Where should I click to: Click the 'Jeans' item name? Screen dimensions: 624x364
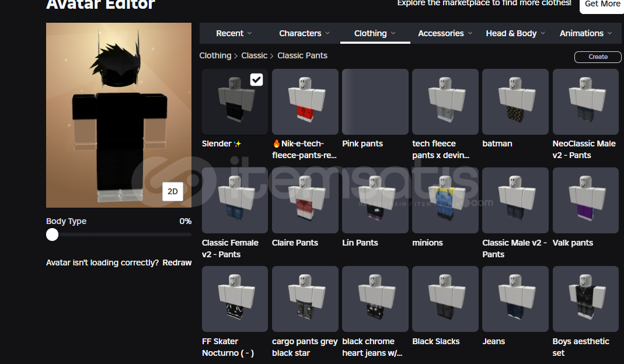(x=493, y=341)
